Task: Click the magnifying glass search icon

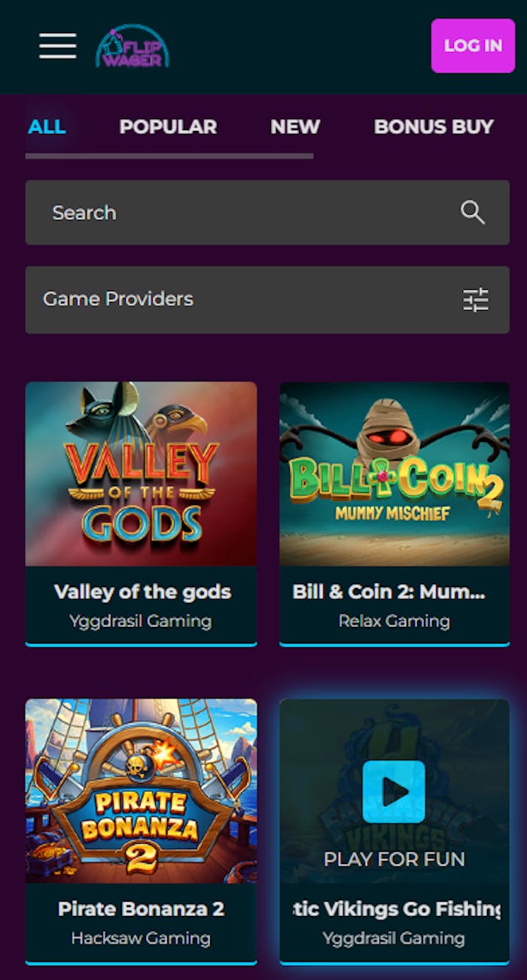Action: click(x=473, y=212)
